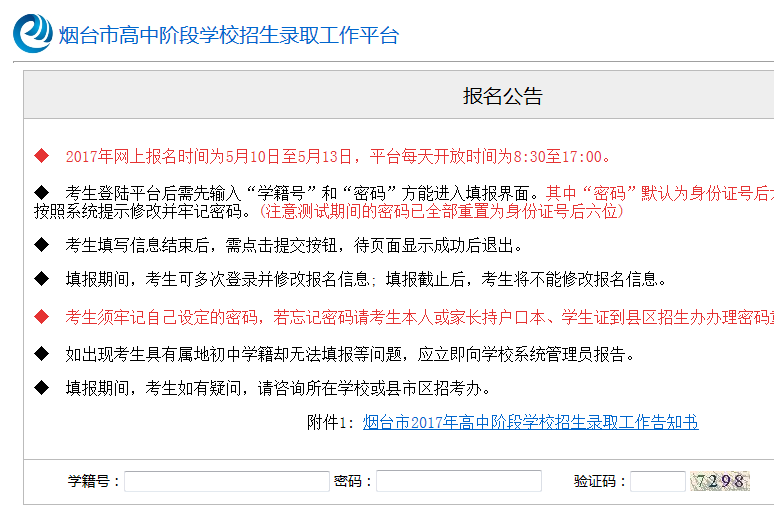This screenshot has height=510, width=774.
Task: Click the 验证码 field label
Action: click(x=600, y=481)
